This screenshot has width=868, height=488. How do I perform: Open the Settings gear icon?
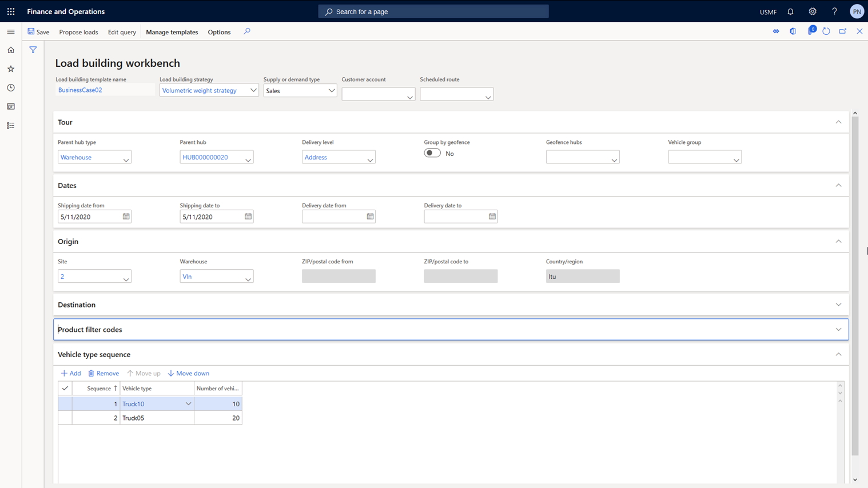coord(812,11)
